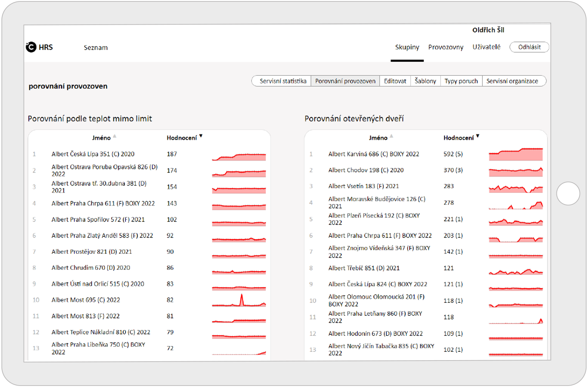Click sparkline chart for Albert Karviná 686

coord(516,154)
